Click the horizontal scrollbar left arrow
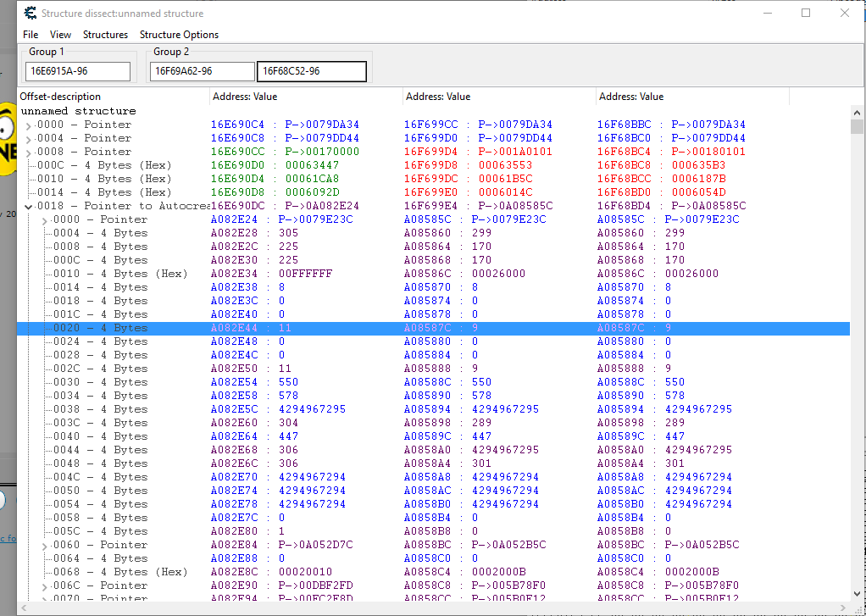 pos(24,608)
